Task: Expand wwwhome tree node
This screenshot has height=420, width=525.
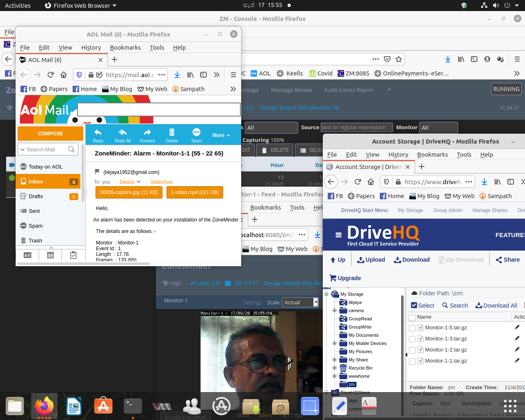Action: (334, 376)
